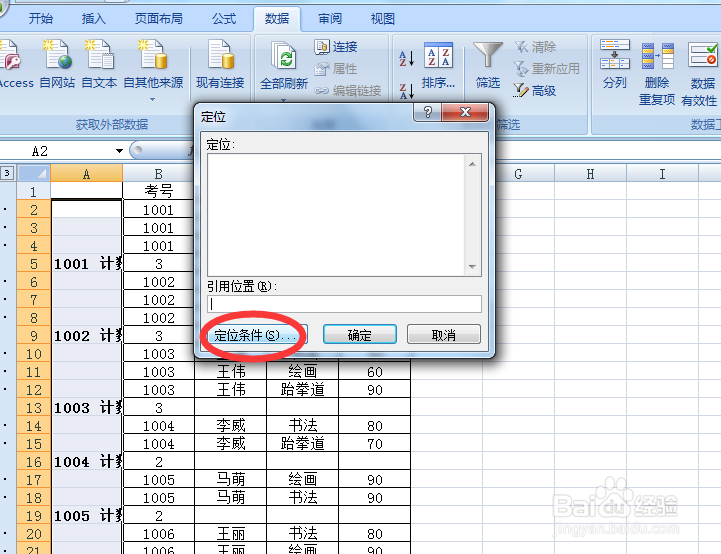
Task: Toggle the Filter (筛选) funnel
Action: click(488, 64)
